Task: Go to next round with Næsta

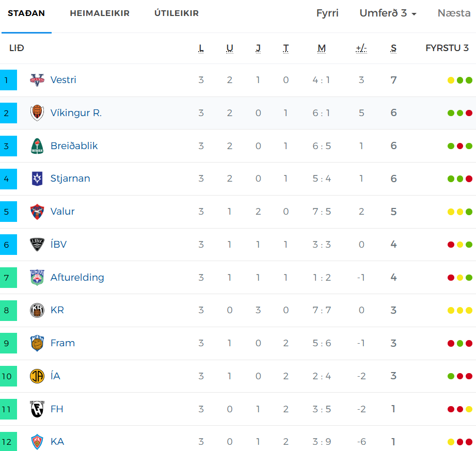Action: pyautogui.click(x=454, y=13)
